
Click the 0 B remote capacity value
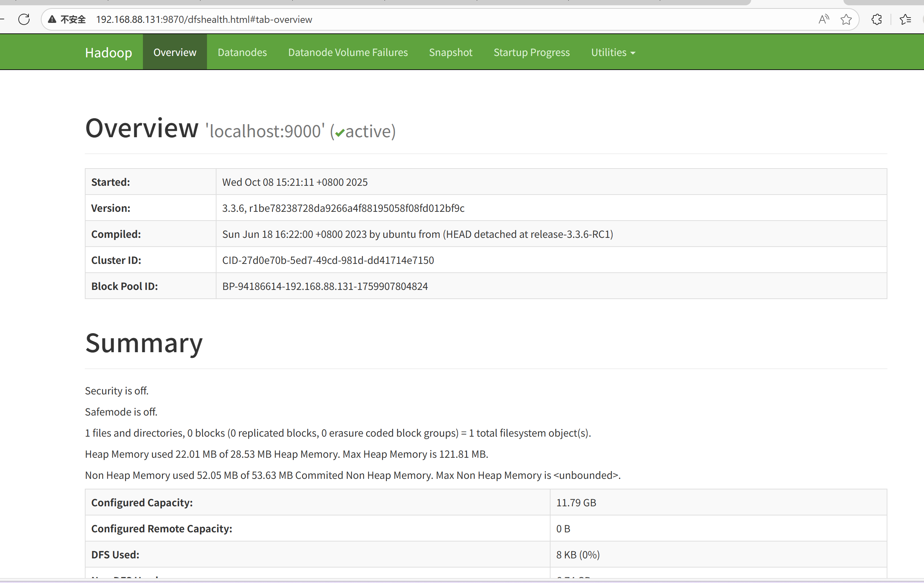click(x=563, y=528)
